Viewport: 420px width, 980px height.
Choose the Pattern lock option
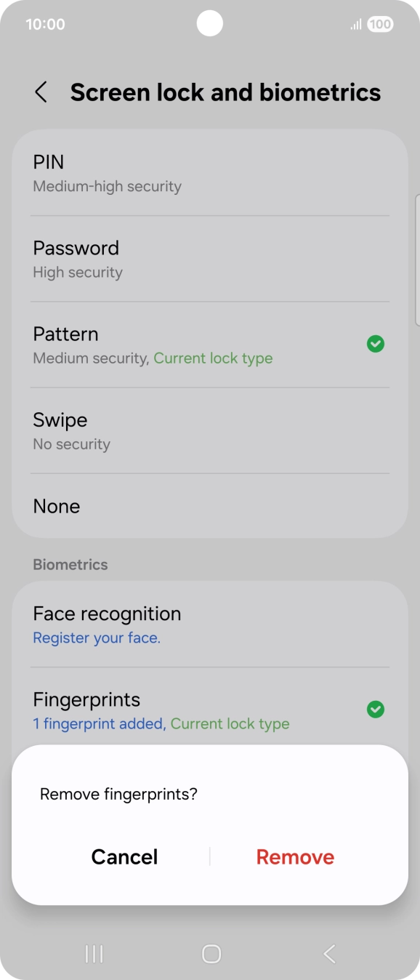[210, 345]
